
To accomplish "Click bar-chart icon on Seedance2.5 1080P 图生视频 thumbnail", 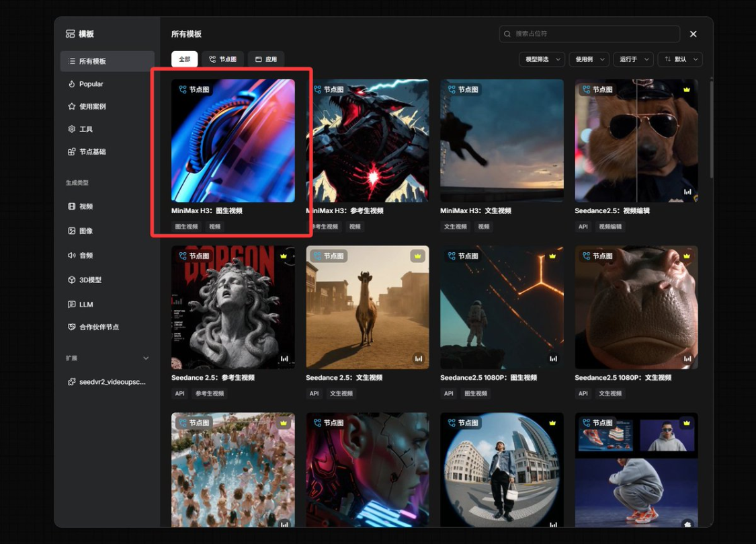I will click(x=553, y=358).
